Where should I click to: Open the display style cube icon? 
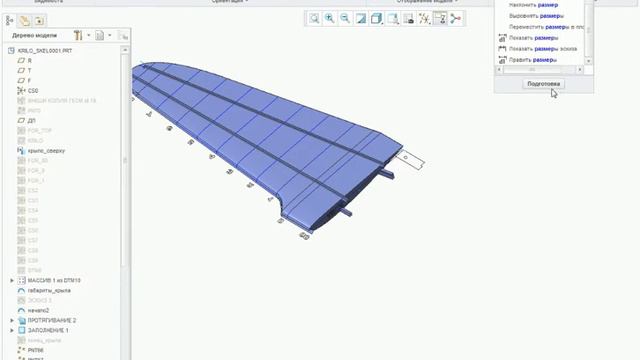pos(376,18)
